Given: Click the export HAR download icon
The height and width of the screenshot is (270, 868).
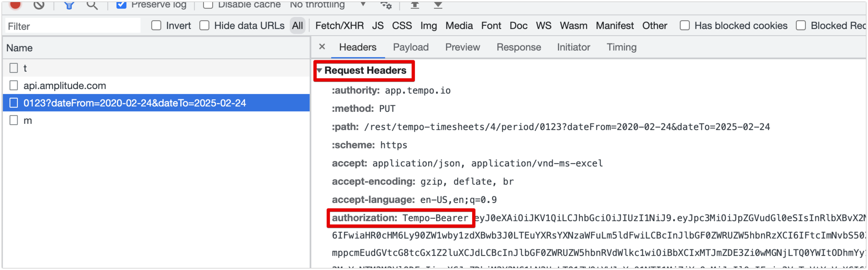Looking at the screenshot, I should tap(438, 5).
